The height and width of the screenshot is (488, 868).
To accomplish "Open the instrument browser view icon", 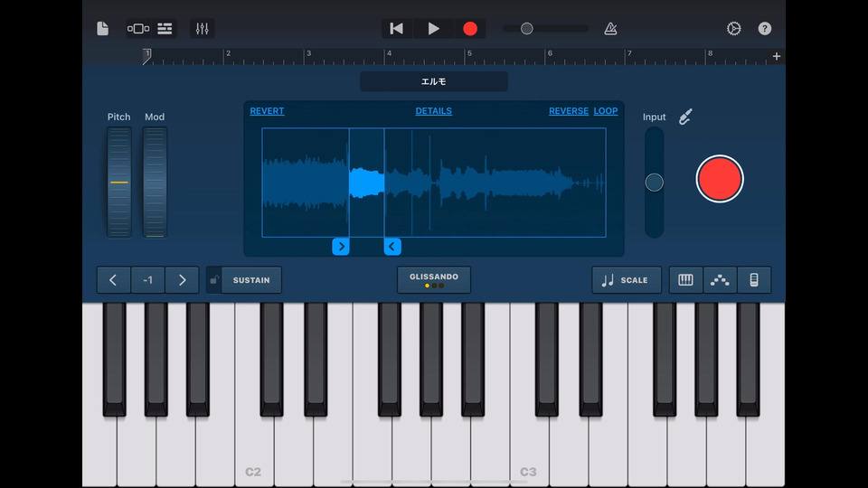I will [x=137, y=28].
